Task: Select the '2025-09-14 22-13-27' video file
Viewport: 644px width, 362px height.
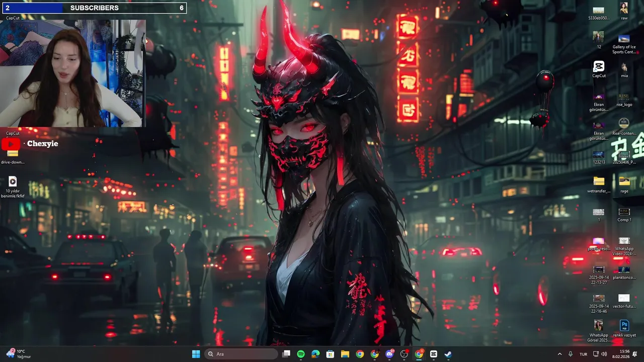Action: click(x=599, y=276)
